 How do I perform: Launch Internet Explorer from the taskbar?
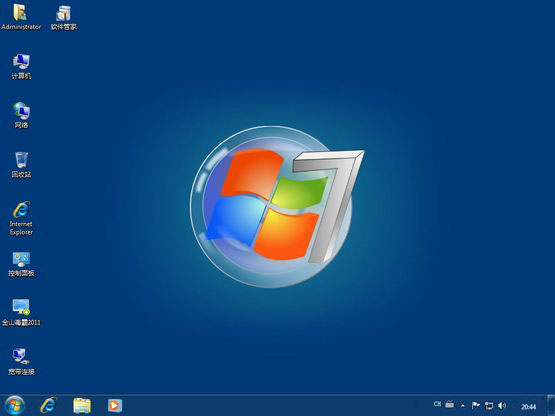coord(48,405)
